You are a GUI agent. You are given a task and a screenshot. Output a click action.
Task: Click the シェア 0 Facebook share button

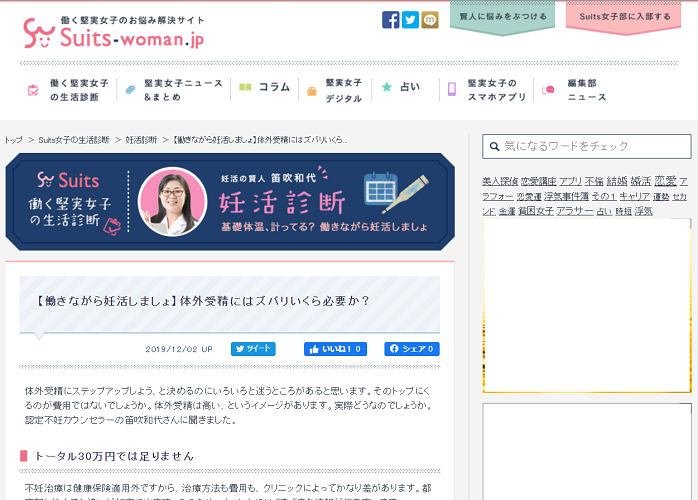coord(412,349)
